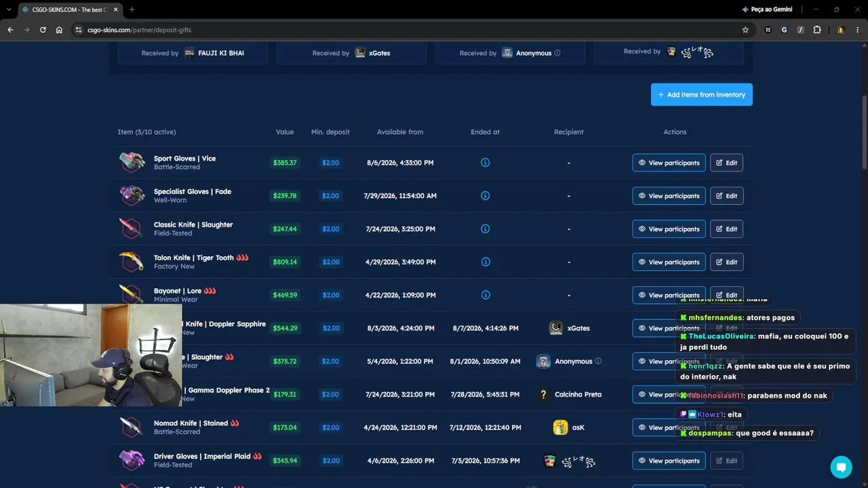Image resolution: width=868 pixels, height=488 pixels.
Task: View participants for Specialist Gloves Fade
Action: (x=669, y=196)
